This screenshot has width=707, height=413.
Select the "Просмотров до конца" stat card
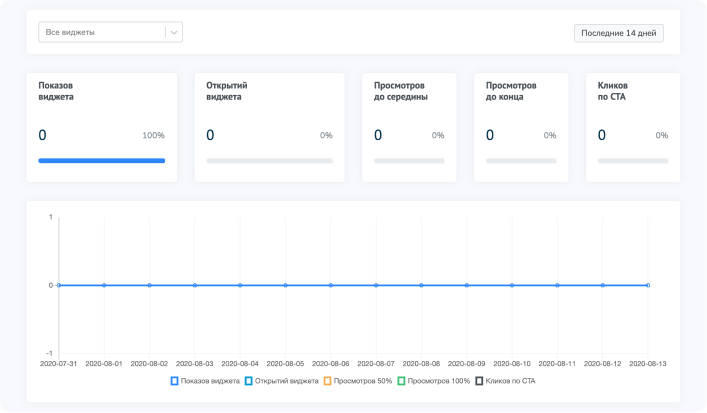coord(521,127)
